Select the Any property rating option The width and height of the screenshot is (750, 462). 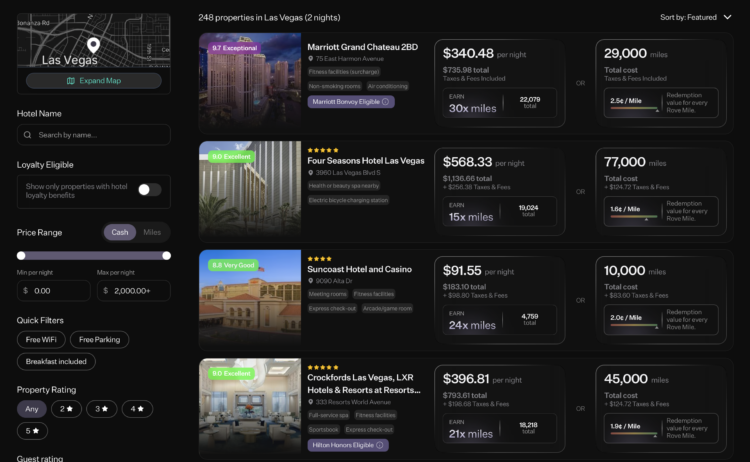(32, 409)
